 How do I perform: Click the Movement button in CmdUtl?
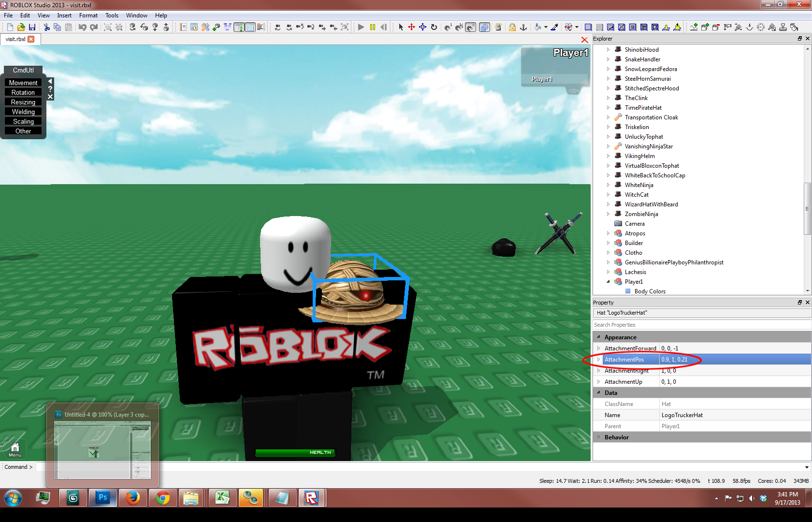point(23,83)
